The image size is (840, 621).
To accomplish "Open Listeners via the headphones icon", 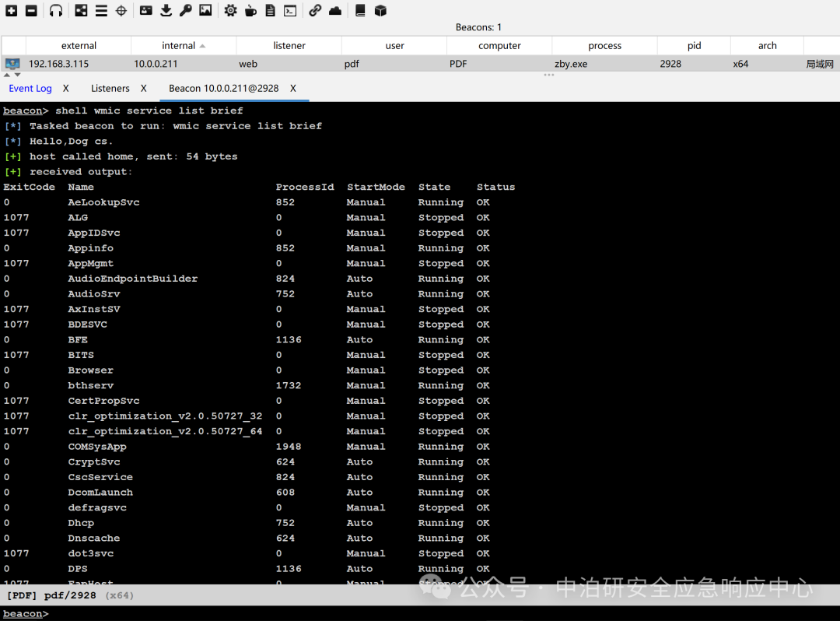I will pos(56,11).
